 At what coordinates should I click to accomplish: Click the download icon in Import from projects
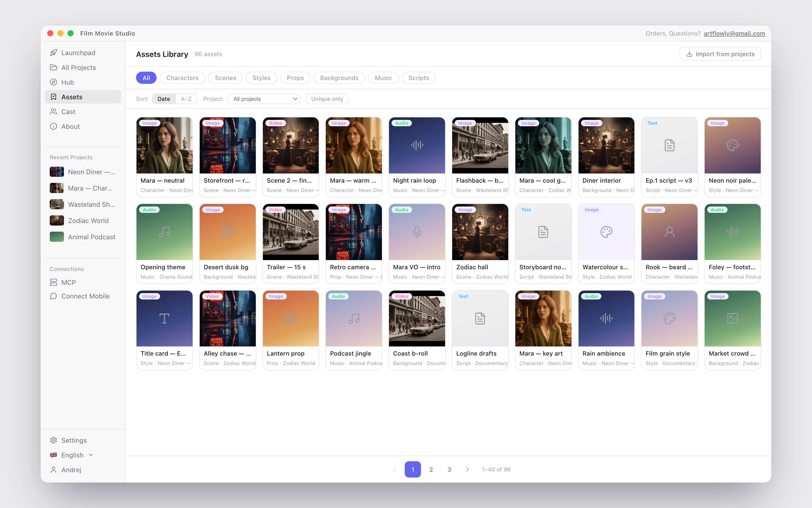[689, 54]
